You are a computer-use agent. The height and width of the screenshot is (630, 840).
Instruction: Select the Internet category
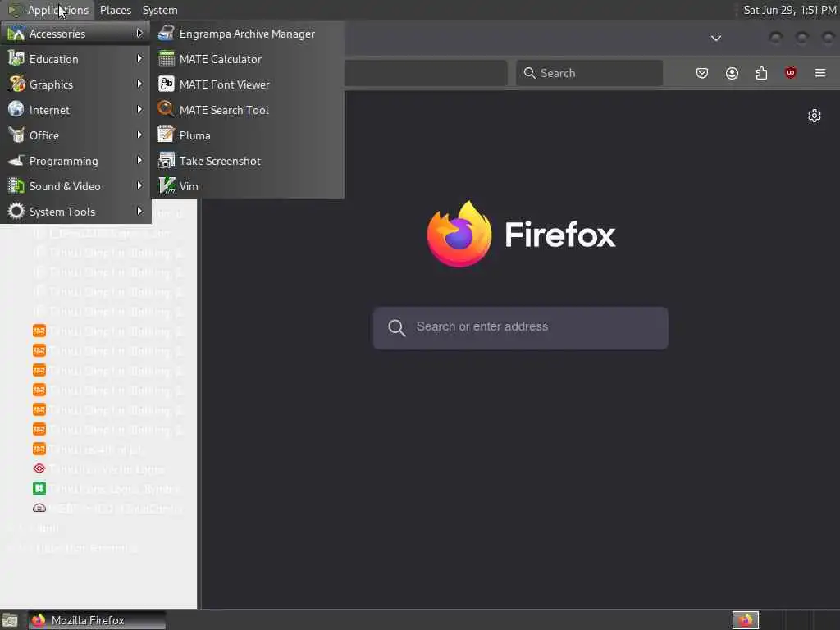tap(75, 110)
